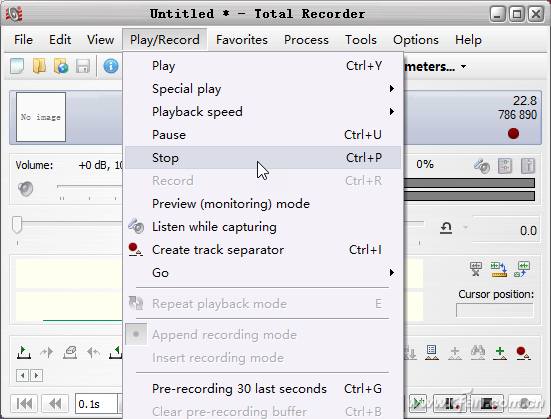Click the small left arrow scroll button
This screenshot has width=551, height=419.
pos(22,375)
